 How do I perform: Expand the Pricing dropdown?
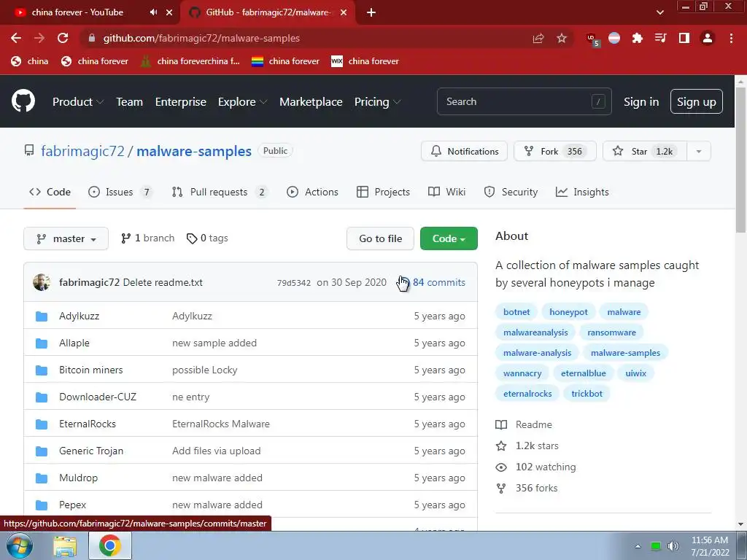point(377,101)
